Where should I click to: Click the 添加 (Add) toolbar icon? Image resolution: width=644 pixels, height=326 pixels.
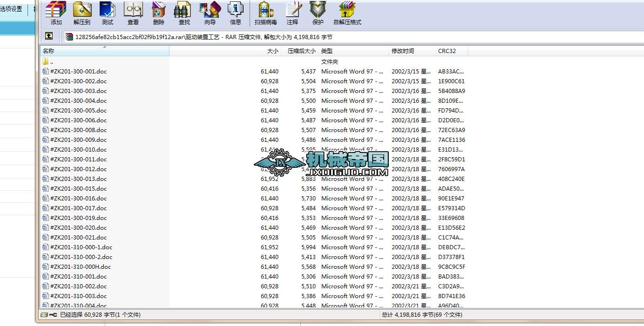tap(56, 13)
